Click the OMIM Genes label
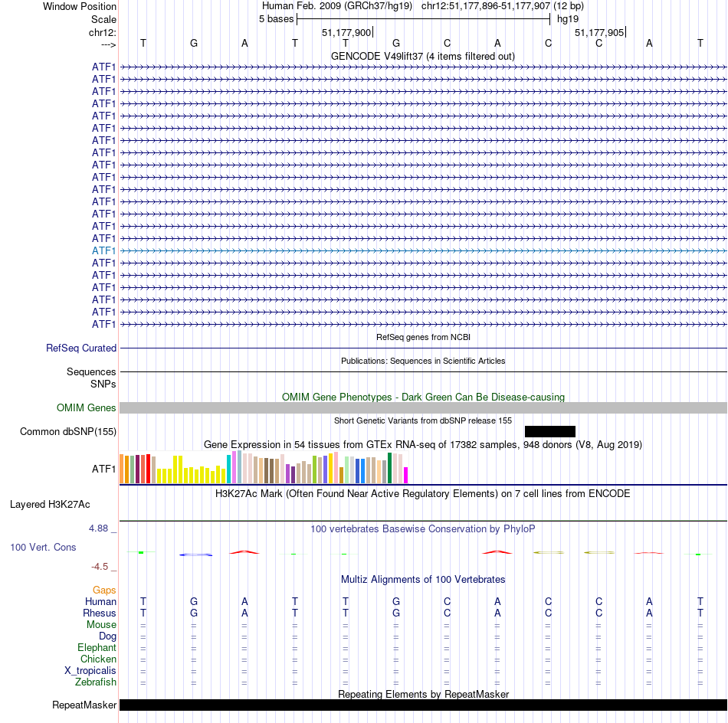 tap(87, 407)
